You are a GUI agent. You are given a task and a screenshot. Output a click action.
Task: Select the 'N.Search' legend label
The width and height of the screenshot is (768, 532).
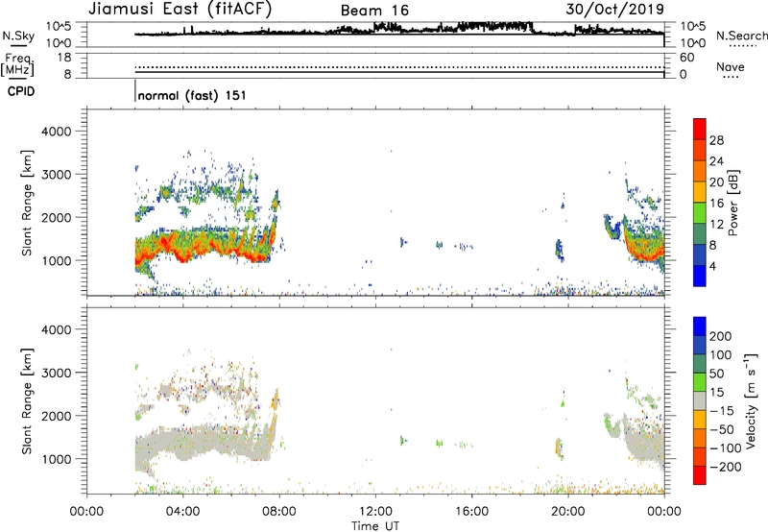point(742,36)
